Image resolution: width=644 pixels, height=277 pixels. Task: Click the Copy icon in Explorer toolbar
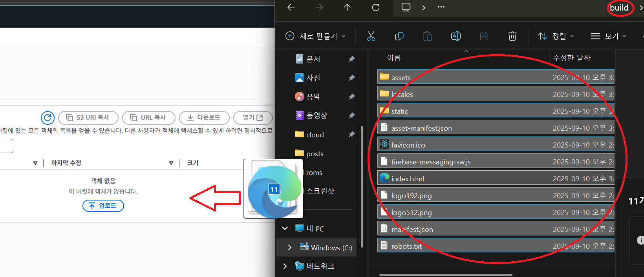coord(399,36)
